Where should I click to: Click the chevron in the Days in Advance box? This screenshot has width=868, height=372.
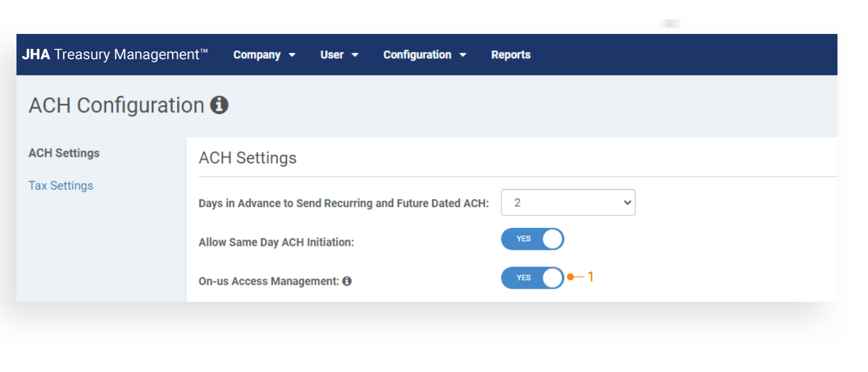pos(627,202)
